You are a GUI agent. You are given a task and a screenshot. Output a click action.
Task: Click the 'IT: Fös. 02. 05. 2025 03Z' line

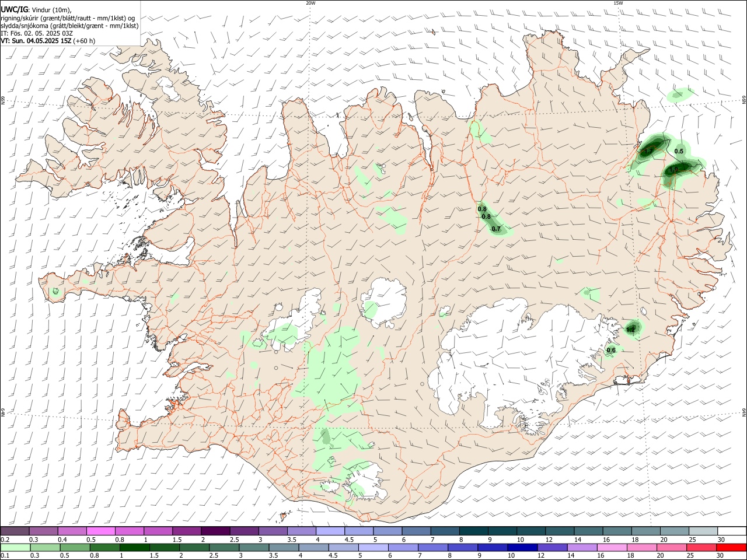(36, 33)
